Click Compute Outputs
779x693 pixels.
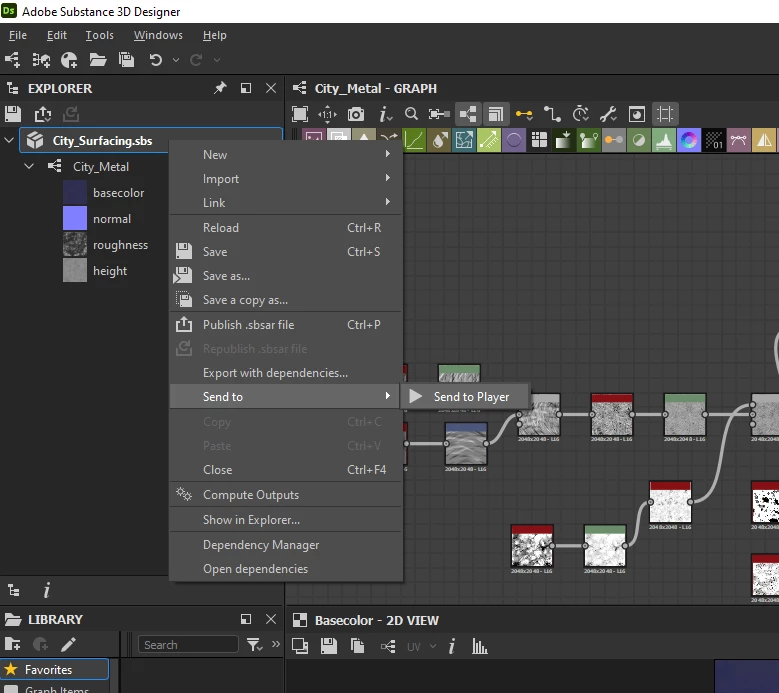(286, 495)
